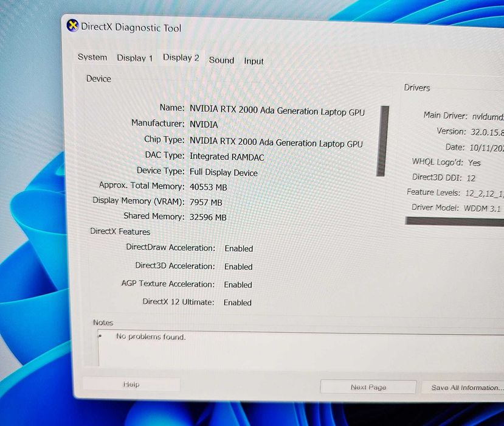This screenshot has width=504, height=426.
Task: Click 'Approx. Total Memory:' label
Action: pyautogui.click(x=142, y=186)
